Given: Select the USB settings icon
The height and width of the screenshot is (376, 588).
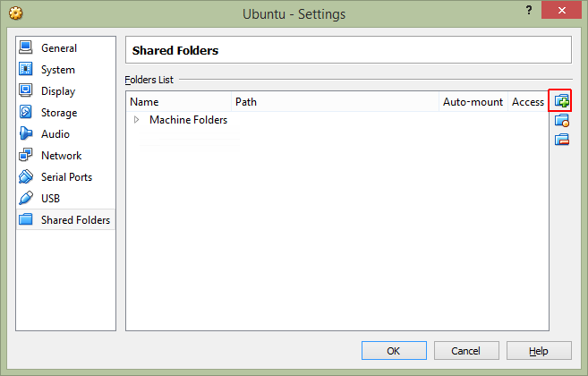Looking at the screenshot, I should click(x=26, y=199).
